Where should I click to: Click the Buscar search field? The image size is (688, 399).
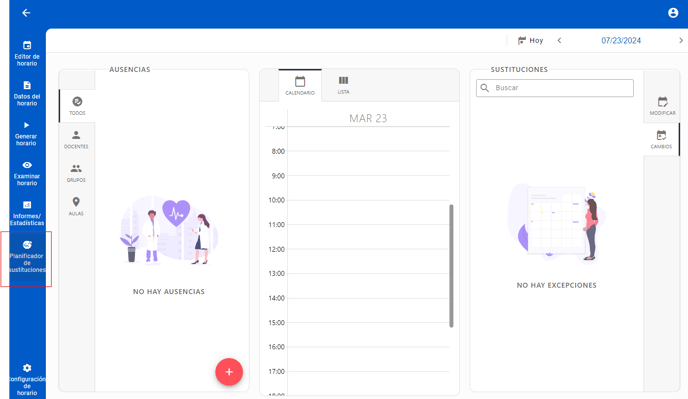tap(555, 88)
